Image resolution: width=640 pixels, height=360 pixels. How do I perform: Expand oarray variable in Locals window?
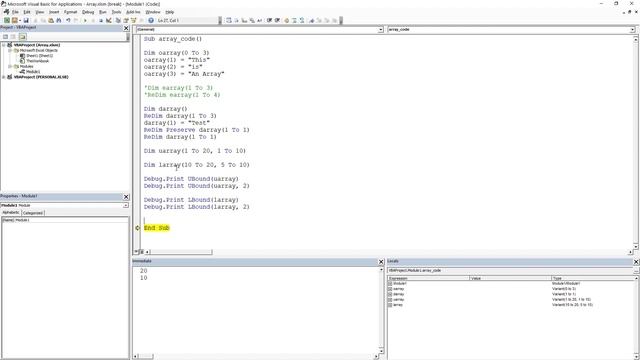pyautogui.click(x=390, y=289)
